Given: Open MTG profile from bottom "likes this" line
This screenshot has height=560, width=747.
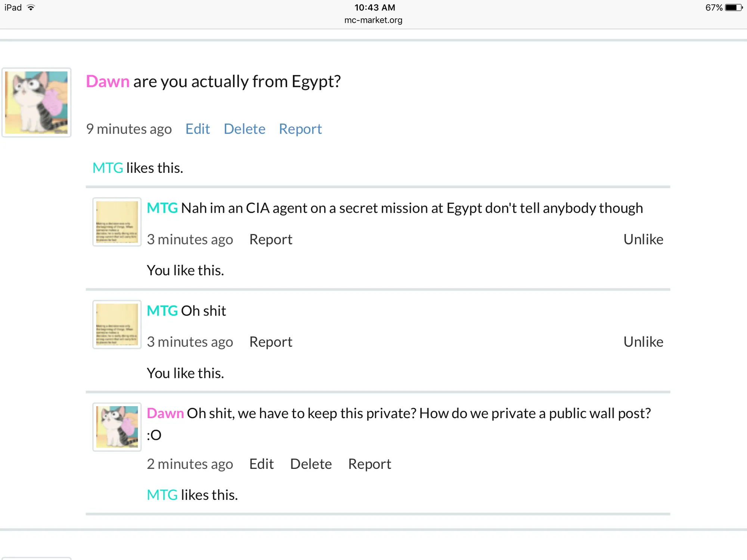Looking at the screenshot, I should (x=162, y=495).
